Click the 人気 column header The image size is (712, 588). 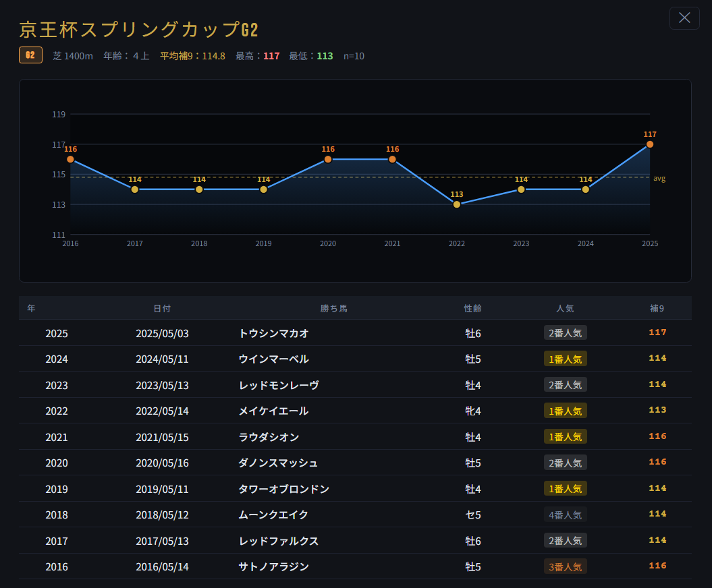click(x=565, y=308)
